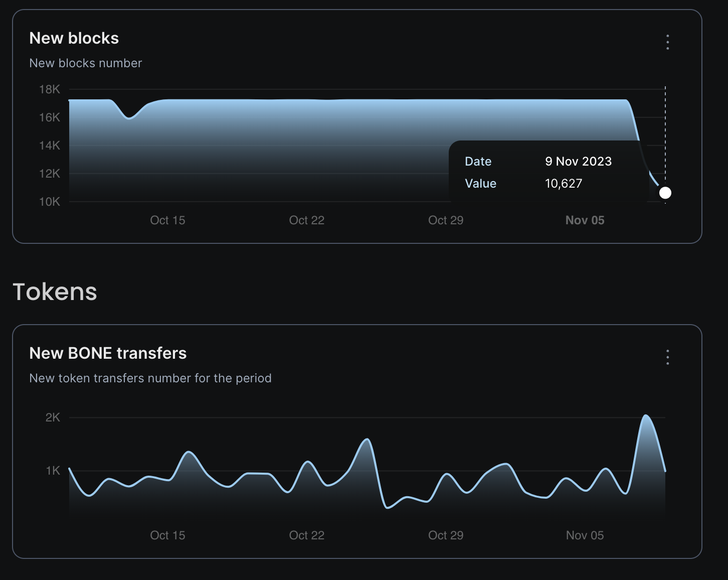Image resolution: width=728 pixels, height=580 pixels.
Task: Click the New token transfers number subtitle text
Action: [x=150, y=378]
